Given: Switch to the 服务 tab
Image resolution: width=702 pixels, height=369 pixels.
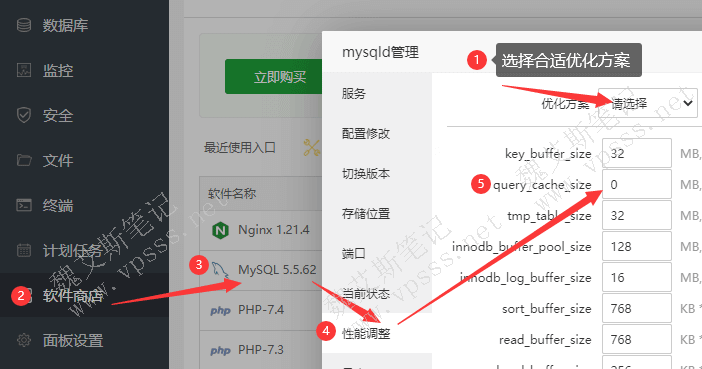Looking at the screenshot, I should (354, 94).
